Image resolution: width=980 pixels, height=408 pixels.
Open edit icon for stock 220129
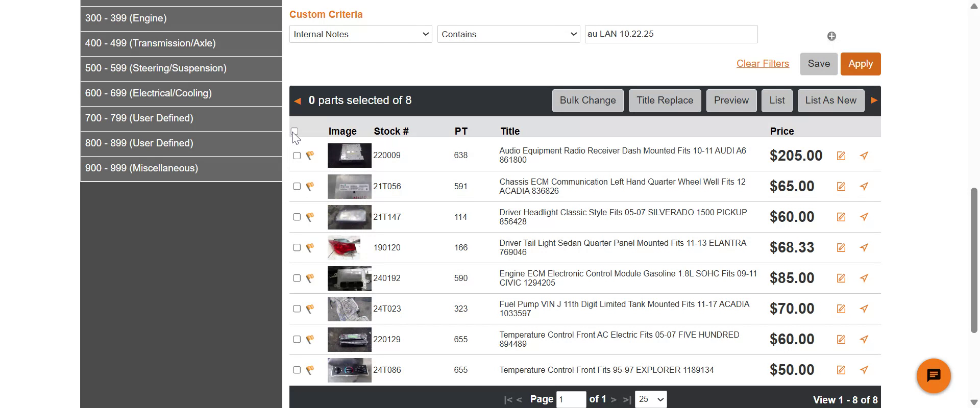click(841, 340)
